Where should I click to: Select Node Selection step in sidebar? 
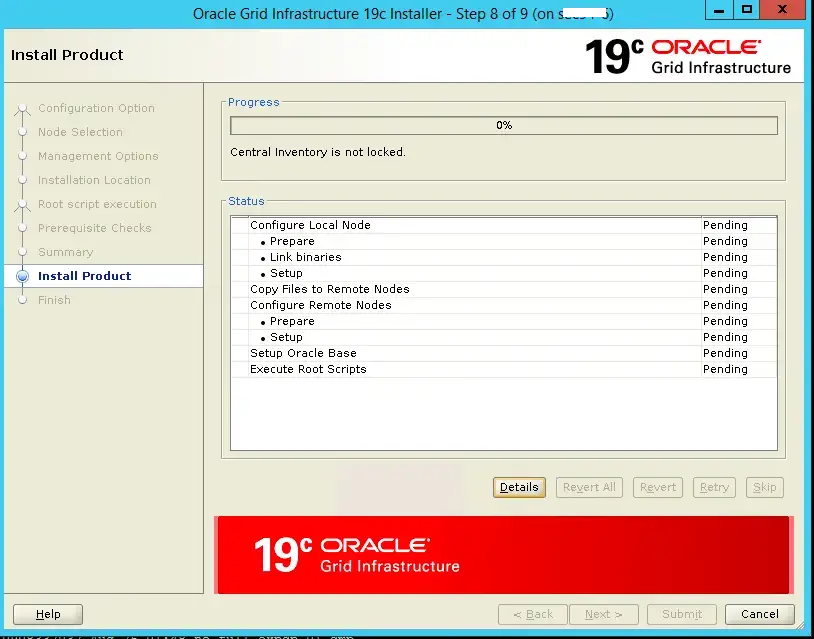pos(80,132)
